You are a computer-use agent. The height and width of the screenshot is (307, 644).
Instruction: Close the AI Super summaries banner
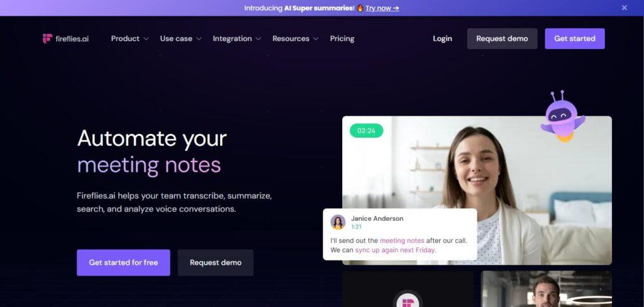pyautogui.click(x=625, y=8)
